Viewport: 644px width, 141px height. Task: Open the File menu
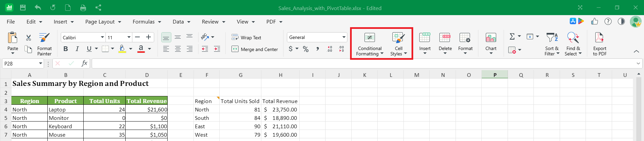11,21
